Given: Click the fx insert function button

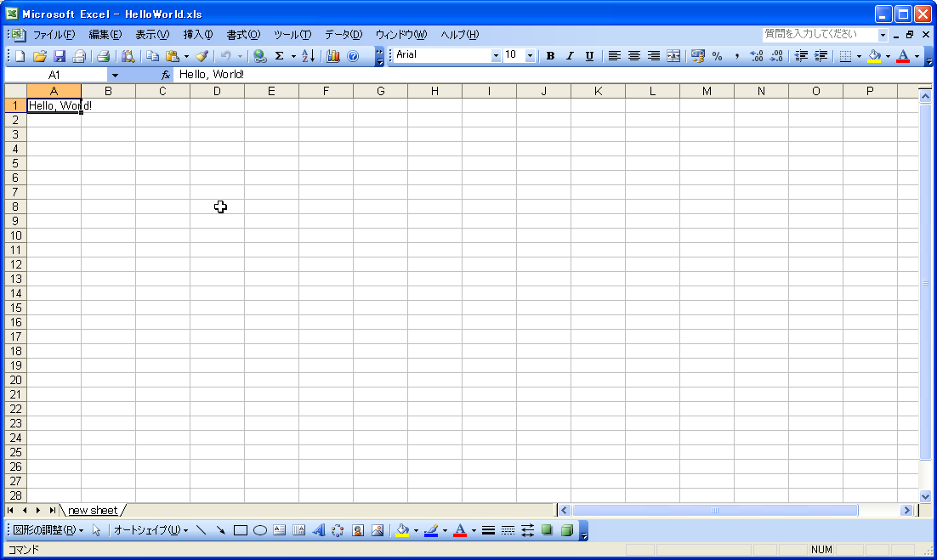Looking at the screenshot, I should (x=166, y=76).
